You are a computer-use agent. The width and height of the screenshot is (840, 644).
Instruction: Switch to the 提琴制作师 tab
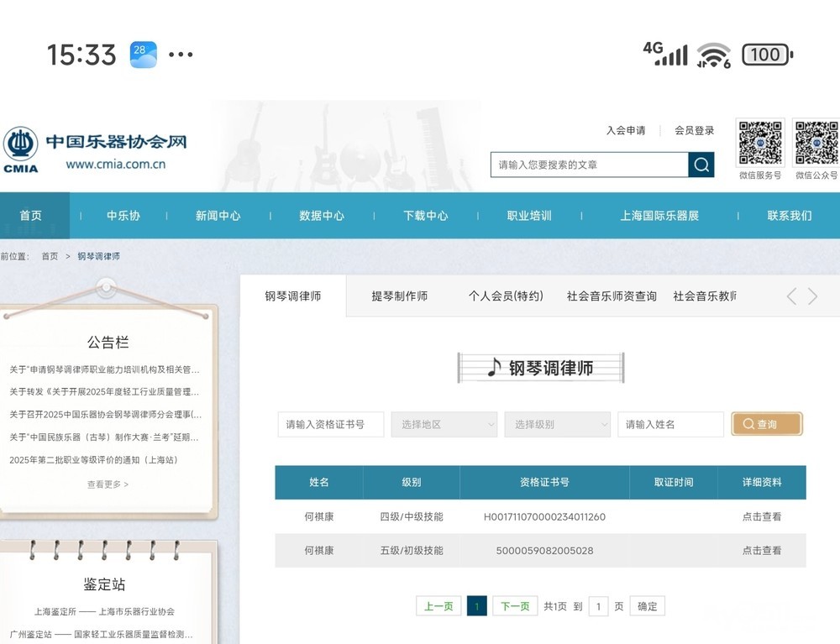click(x=400, y=296)
